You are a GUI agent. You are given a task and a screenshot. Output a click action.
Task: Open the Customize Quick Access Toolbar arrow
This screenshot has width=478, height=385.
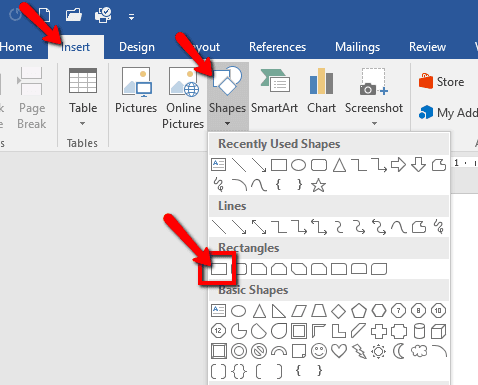(x=132, y=17)
